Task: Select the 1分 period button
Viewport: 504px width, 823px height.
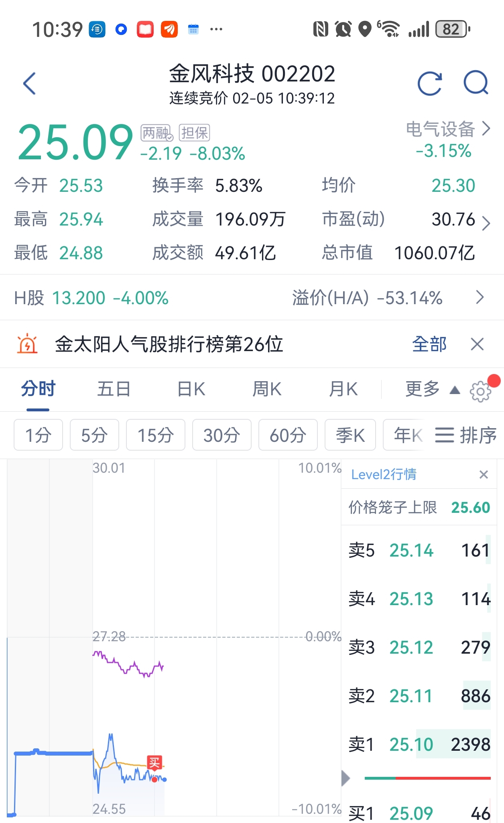Action: tap(38, 435)
